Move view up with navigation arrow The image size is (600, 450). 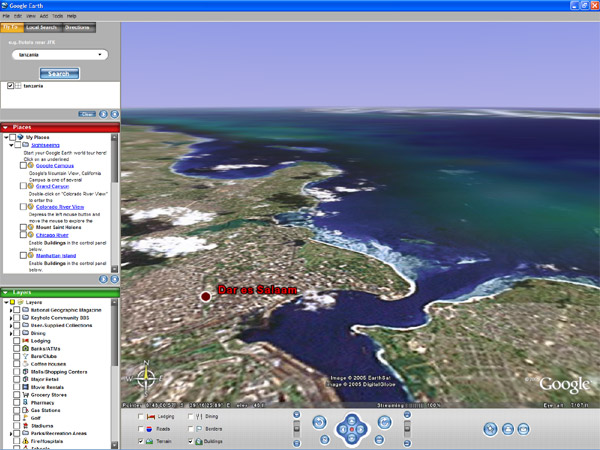(352, 420)
